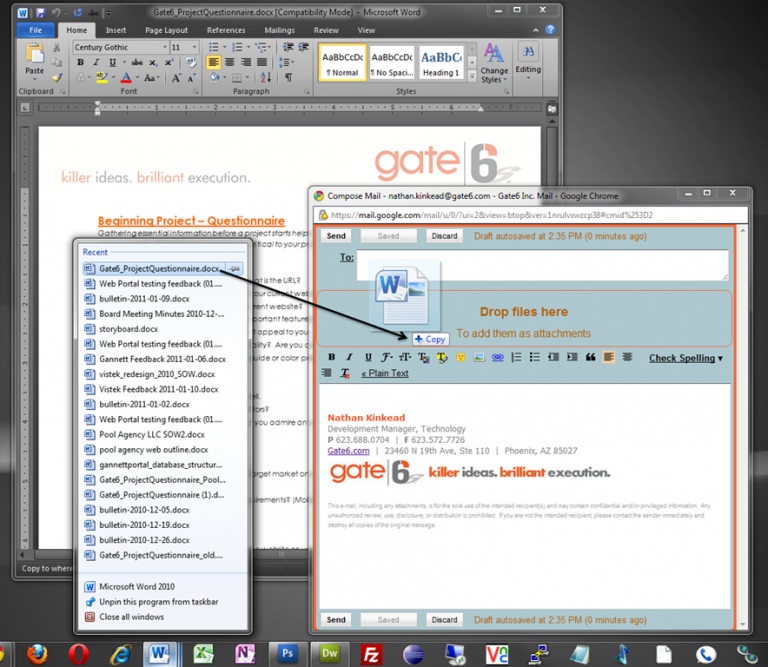Image resolution: width=768 pixels, height=667 pixels.
Task: Click the insert link icon in Gmail toolbar
Action: coord(498,357)
